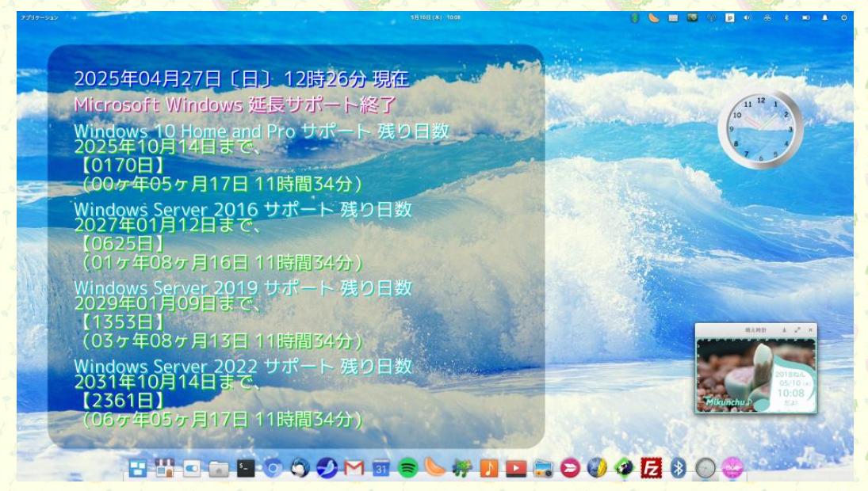The image size is (868, 491).
Task: Click the '2031年10月14日まで' date line
Action: (166, 382)
